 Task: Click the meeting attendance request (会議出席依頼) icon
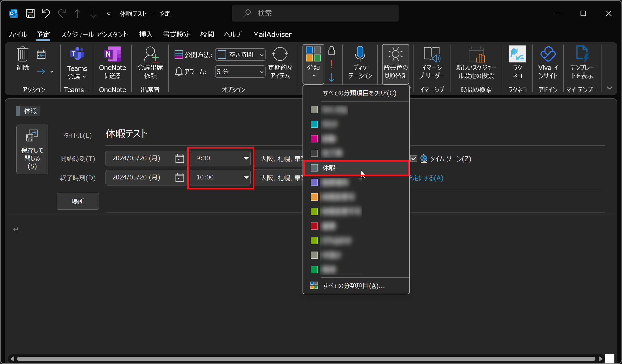[x=150, y=54]
